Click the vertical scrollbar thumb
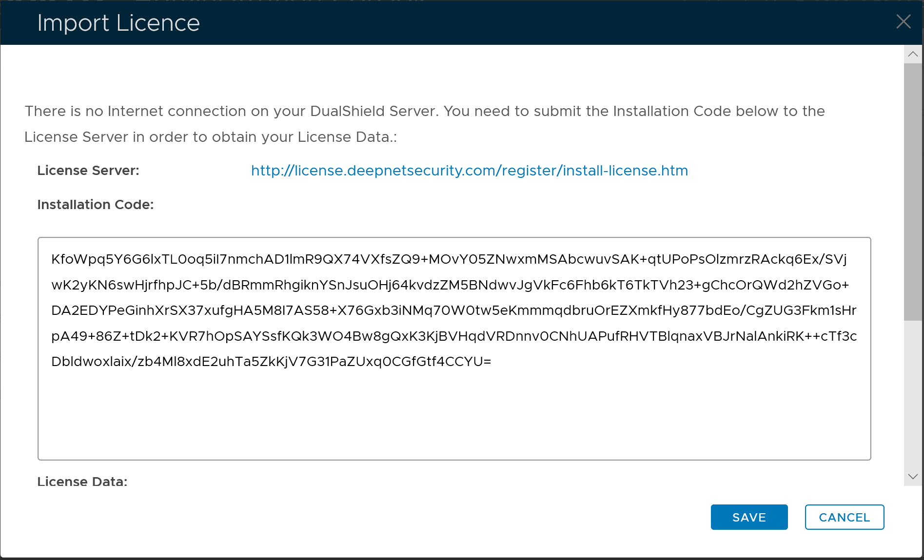Viewport: 924px width, 560px height. (913, 192)
